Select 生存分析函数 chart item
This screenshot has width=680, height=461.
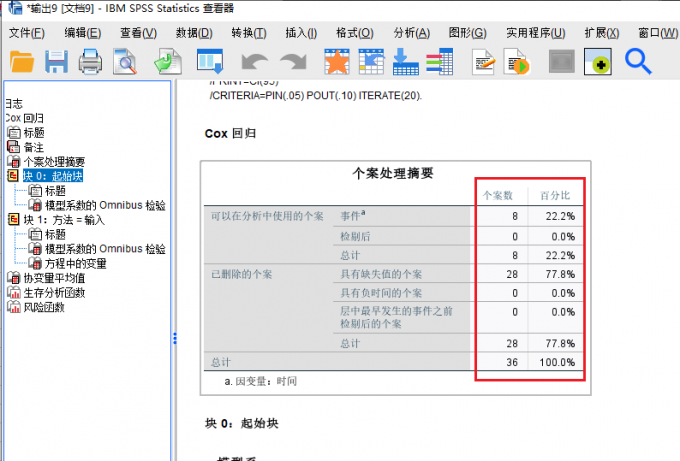pos(54,293)
